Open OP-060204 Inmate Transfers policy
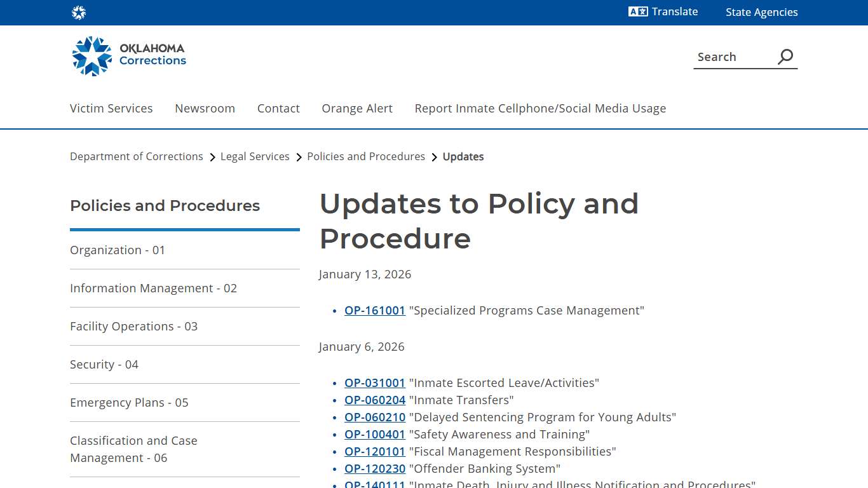This screenshot has width=868, height=488. [375, 400]
